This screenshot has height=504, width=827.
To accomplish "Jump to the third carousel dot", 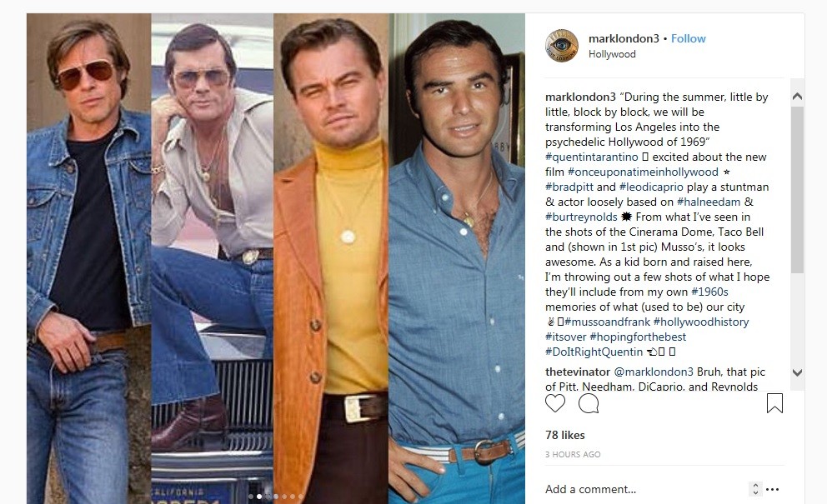I will coord(268,497).
